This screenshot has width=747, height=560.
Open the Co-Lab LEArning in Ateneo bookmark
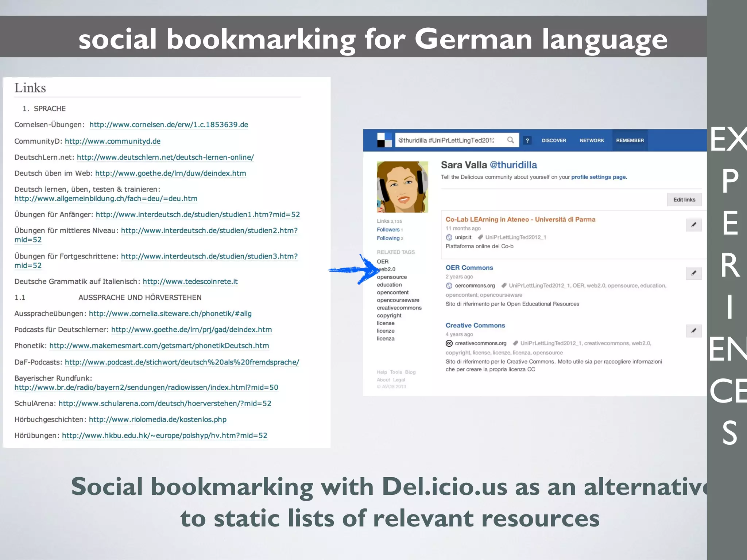coord(520,219)
